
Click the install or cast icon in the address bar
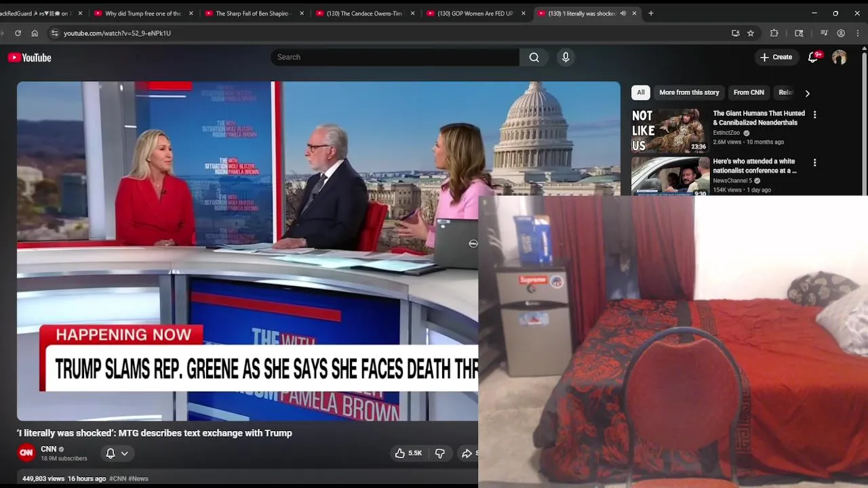[735, 33]
